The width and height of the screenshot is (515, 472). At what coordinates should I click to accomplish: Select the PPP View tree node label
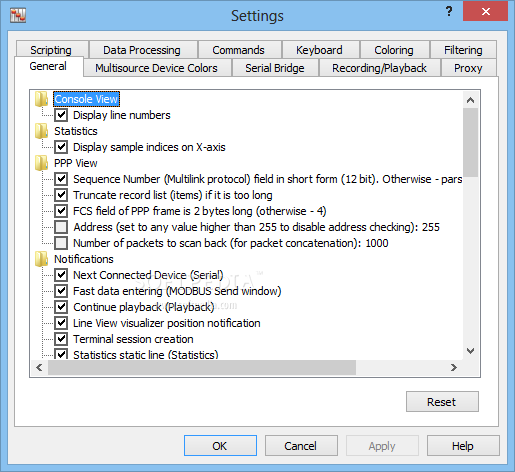tap(76, 163)
